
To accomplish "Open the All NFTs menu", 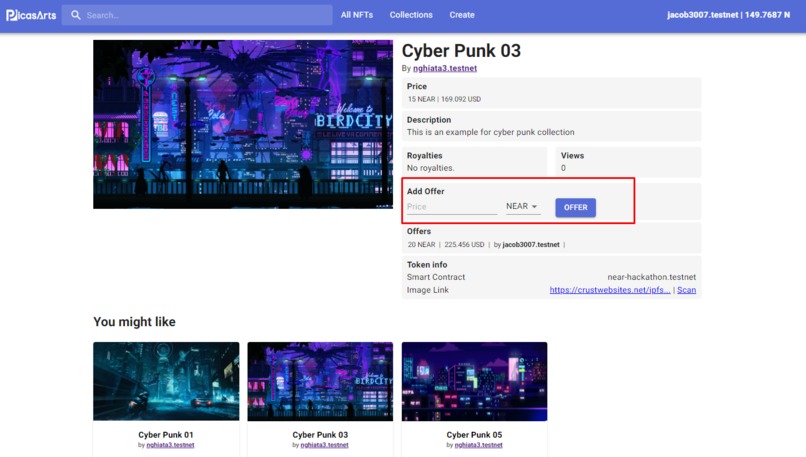I will (357, 15).
